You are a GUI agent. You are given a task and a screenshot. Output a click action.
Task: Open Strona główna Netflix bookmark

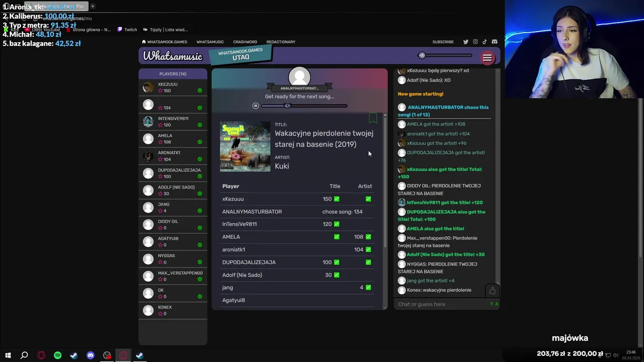(88, 30)
